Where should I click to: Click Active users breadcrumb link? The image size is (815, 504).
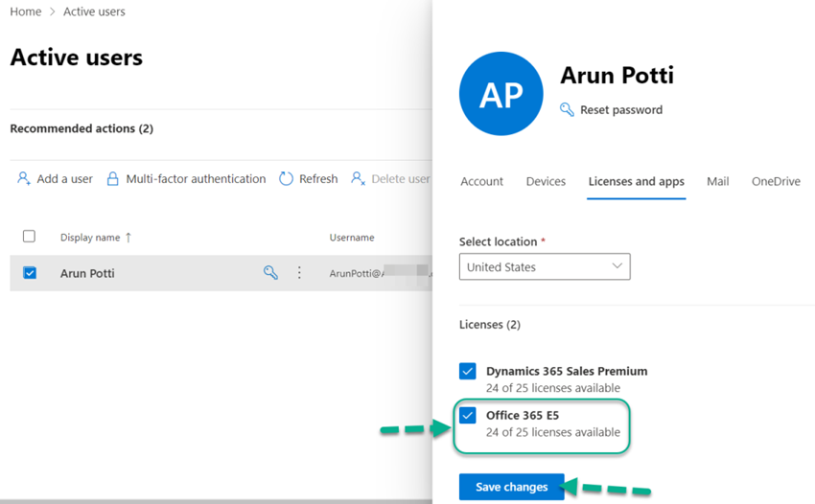tap(94, 11)
